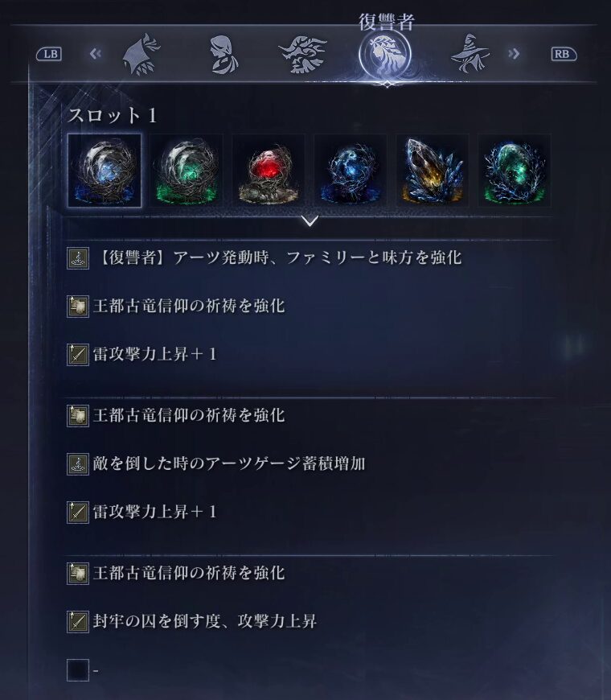Click icon beside 封牢の囚を倒す度 effect

click(78, 621)
